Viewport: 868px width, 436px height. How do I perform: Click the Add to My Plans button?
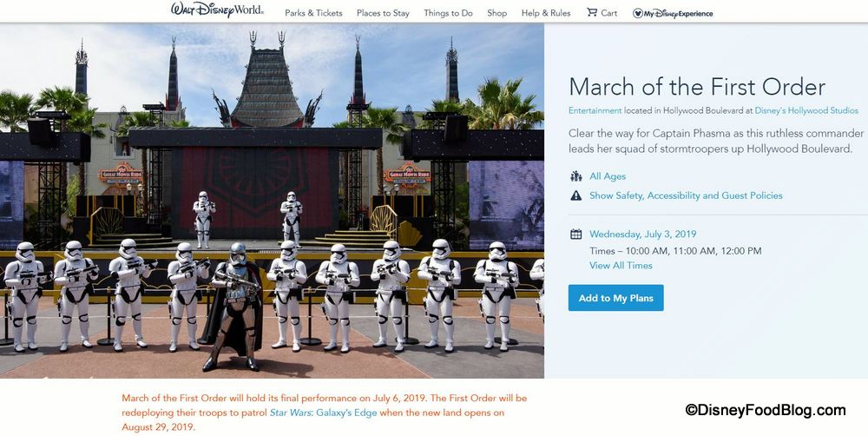(615, 298)
